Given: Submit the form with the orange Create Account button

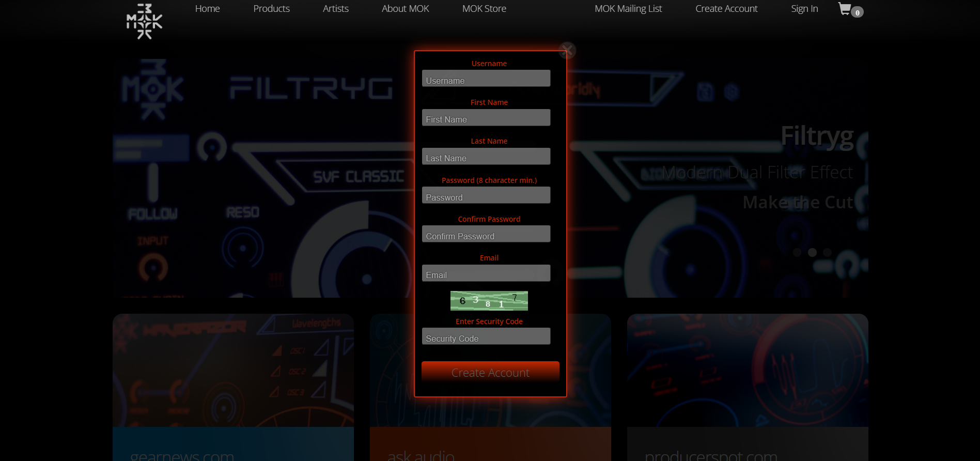Looking at the screenshot, I should click(490, 372).
